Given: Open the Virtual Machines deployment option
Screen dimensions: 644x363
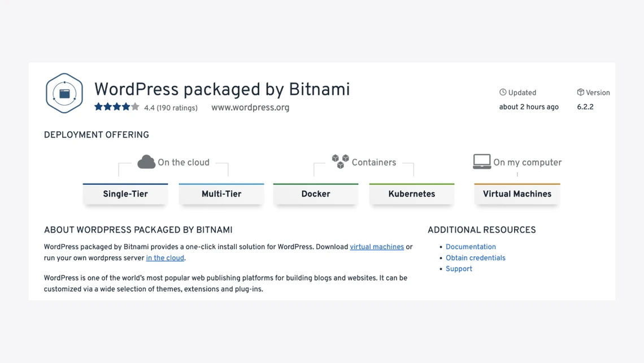Looking at the screenshot, I should tap(517, 194).
